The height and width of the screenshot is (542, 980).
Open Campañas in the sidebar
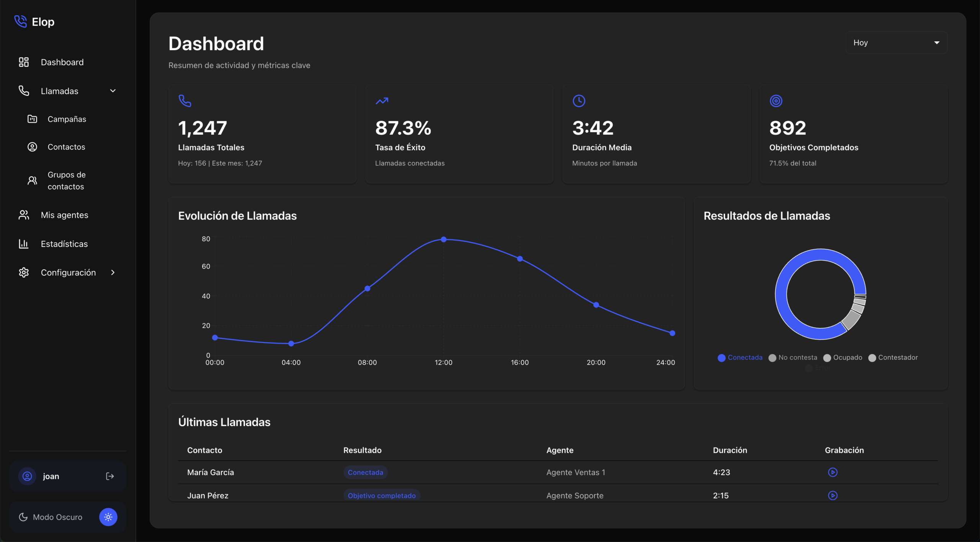(67, 119)
